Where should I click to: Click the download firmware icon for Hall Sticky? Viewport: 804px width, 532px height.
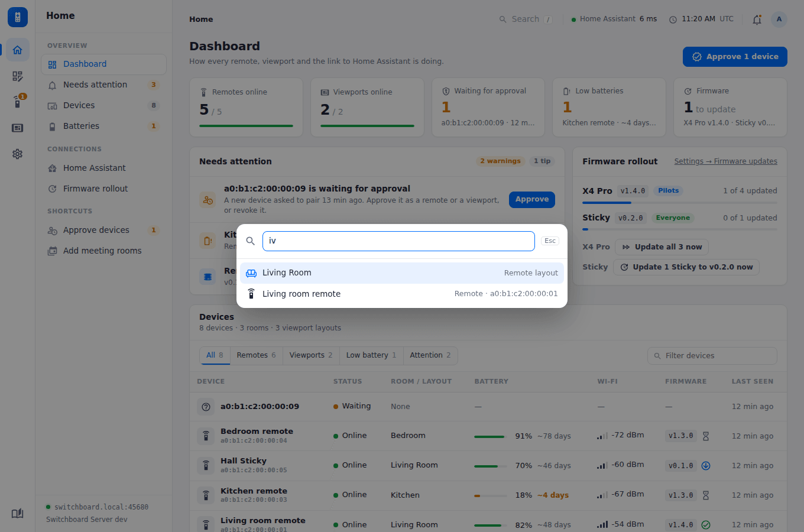pos(706,466)
